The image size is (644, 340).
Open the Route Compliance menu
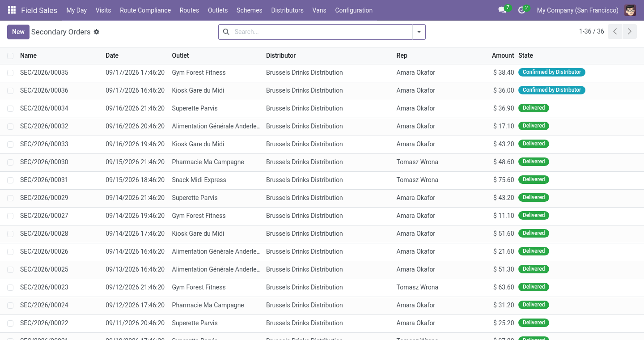tap(145, 10)
